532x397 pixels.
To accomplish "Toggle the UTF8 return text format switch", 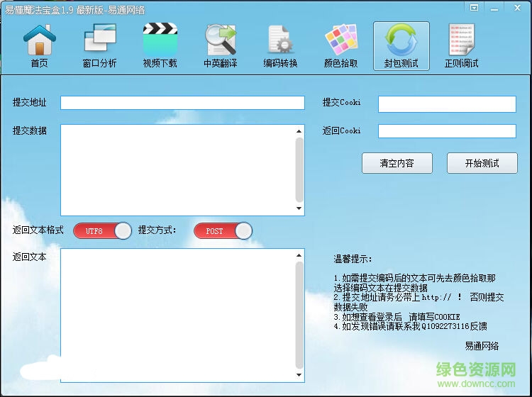I will click(102, 231).
